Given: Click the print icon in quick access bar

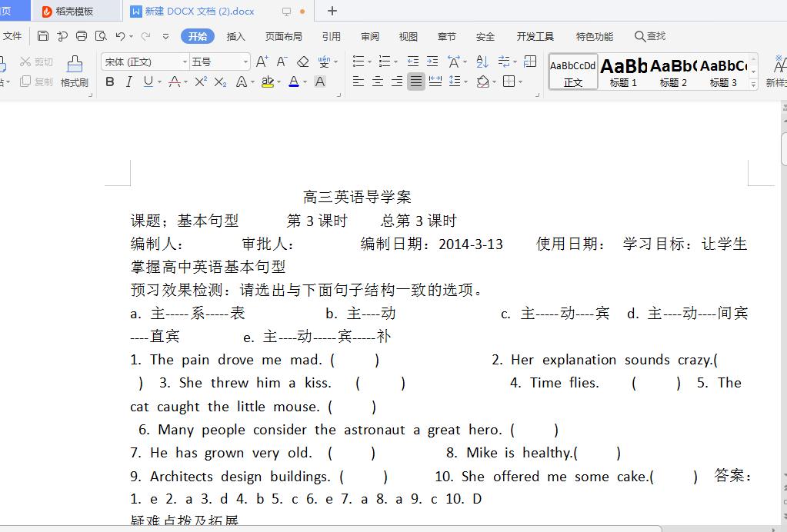Looking at the screenshot, I should 82,36.
